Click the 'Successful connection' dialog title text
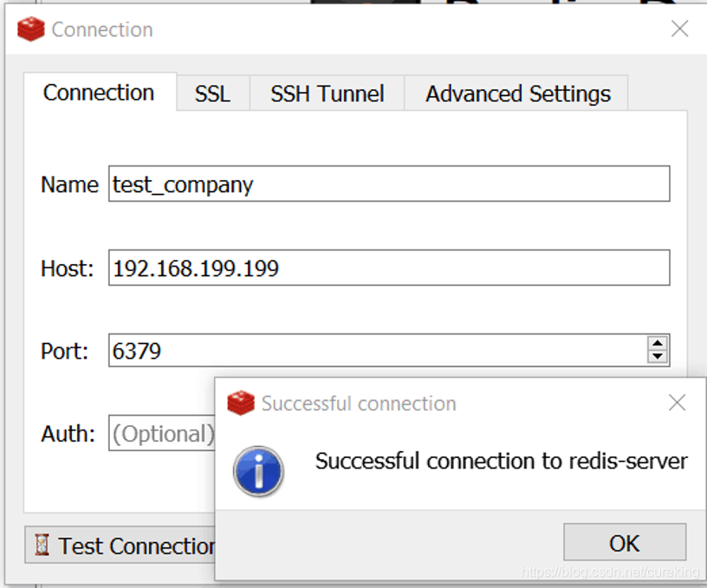This screenshot has width=707, height=588. point(359,404)
